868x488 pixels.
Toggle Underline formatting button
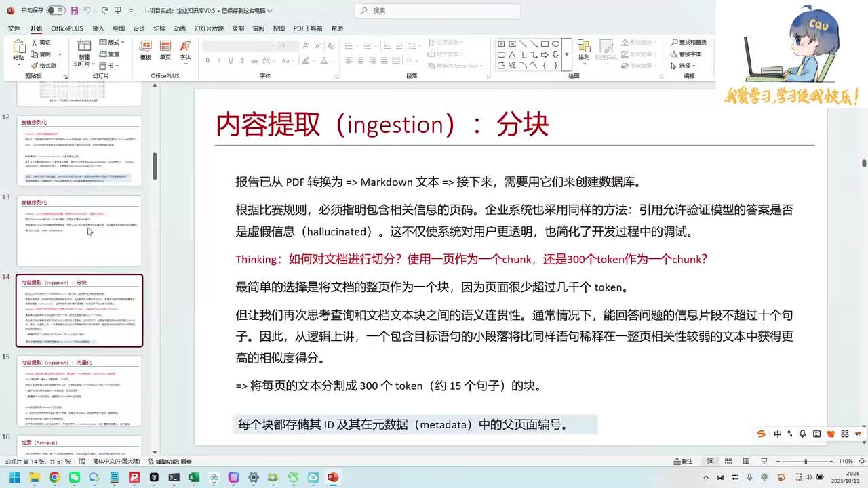231,60
